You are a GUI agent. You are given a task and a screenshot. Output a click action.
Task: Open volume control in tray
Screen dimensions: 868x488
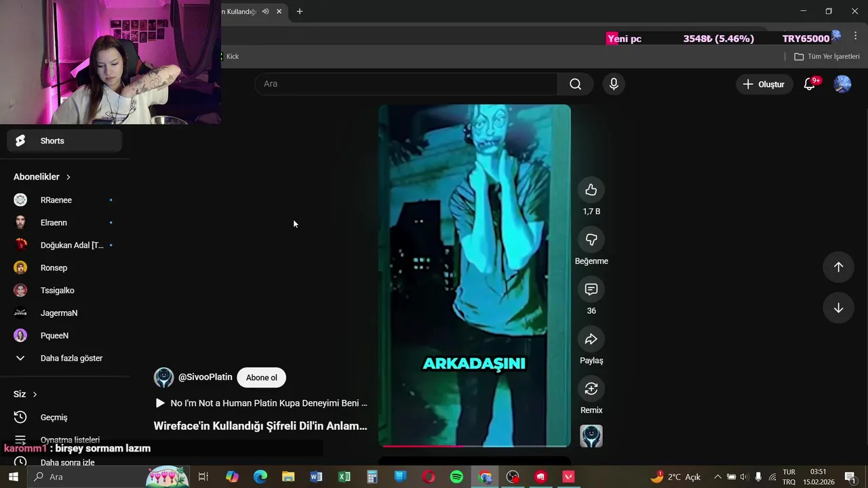[745, 476]
